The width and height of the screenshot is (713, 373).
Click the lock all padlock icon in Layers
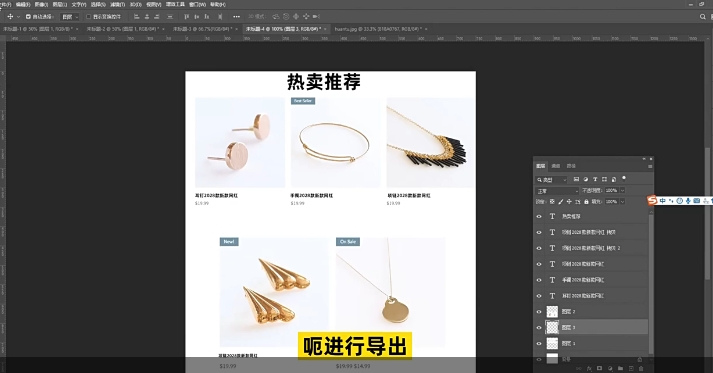586,201
